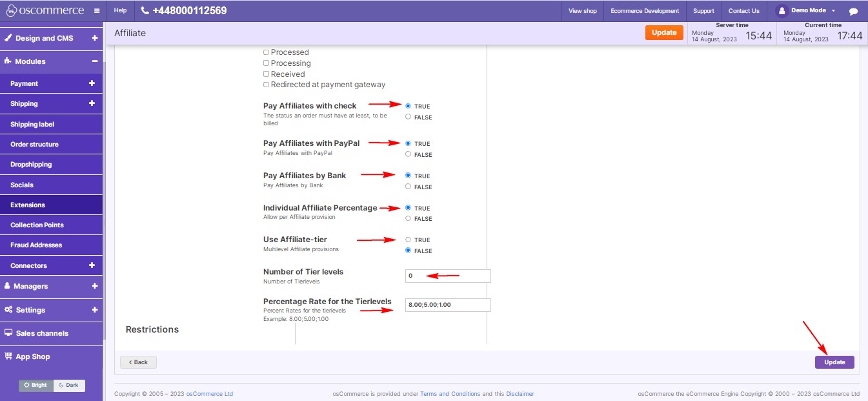Image resolution: width=868 pixels, height=401 pixels.
Task: Open Fraud Addresses menu item
Action: tap(51, 245)
